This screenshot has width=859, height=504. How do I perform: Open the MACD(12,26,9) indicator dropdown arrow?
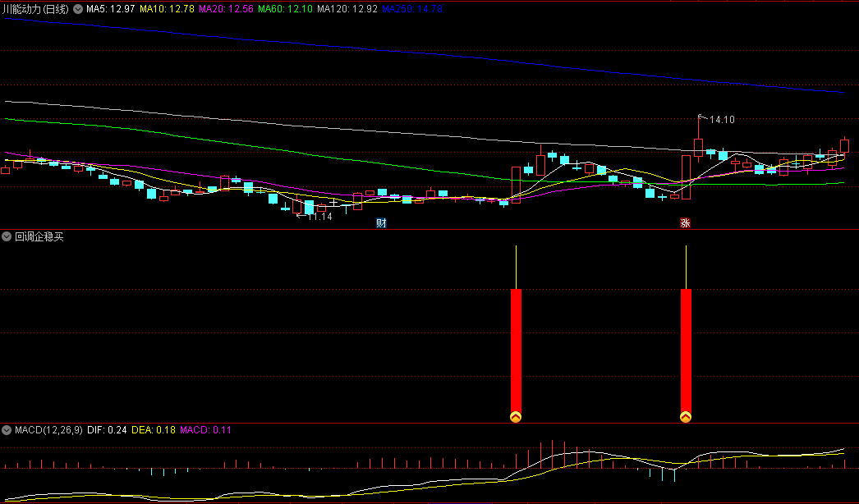(x=7, y=430)
